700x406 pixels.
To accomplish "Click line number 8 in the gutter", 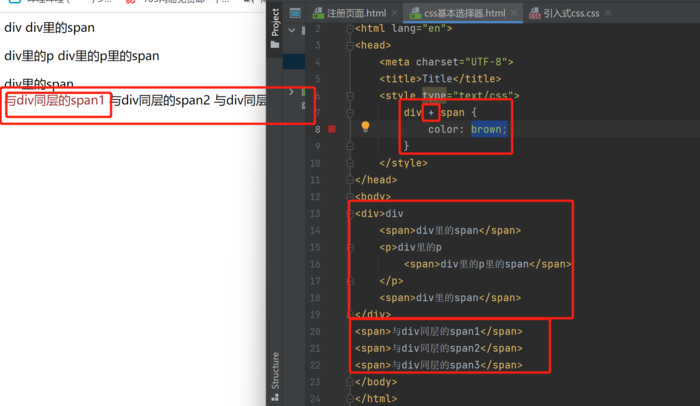I will coord(317,130).
